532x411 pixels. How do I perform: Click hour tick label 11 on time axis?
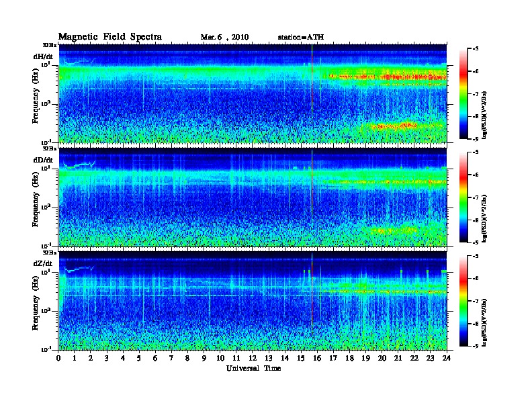(236, 358)
